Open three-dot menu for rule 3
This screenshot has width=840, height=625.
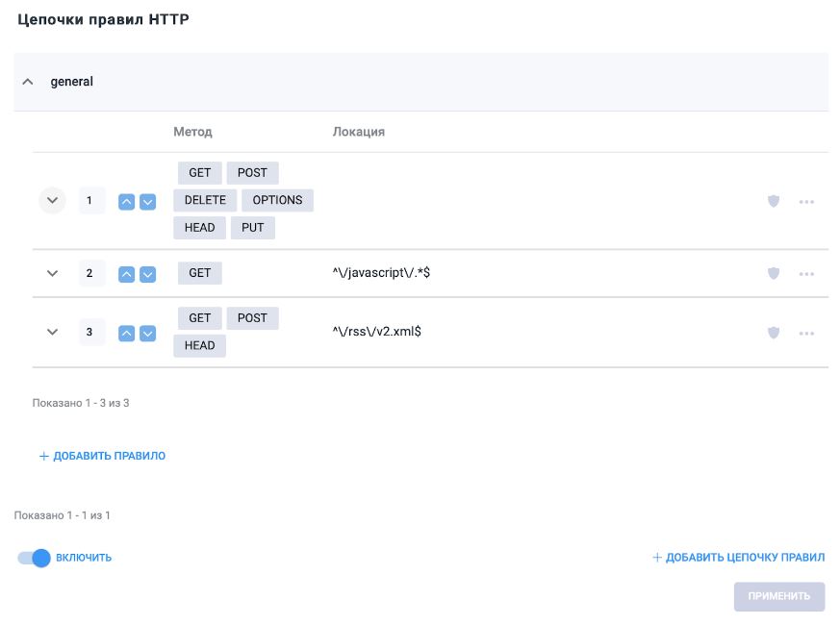tap(806, 334)
